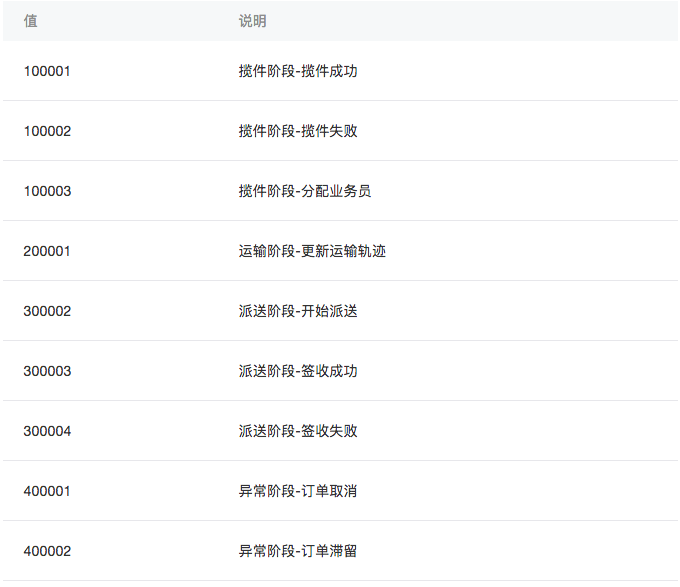Select value cell 300003
The height and width of the screenshot is (587, 680).
tap(47, 371)
